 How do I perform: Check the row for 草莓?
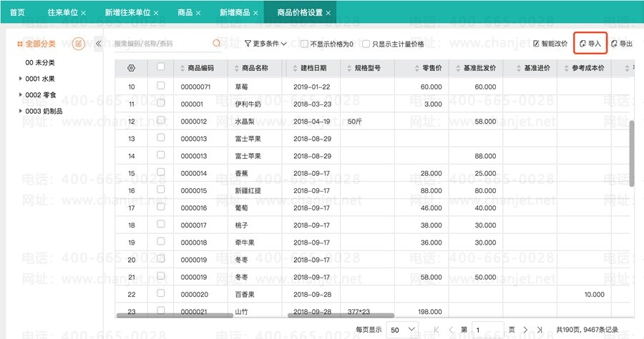pos(160,85)
